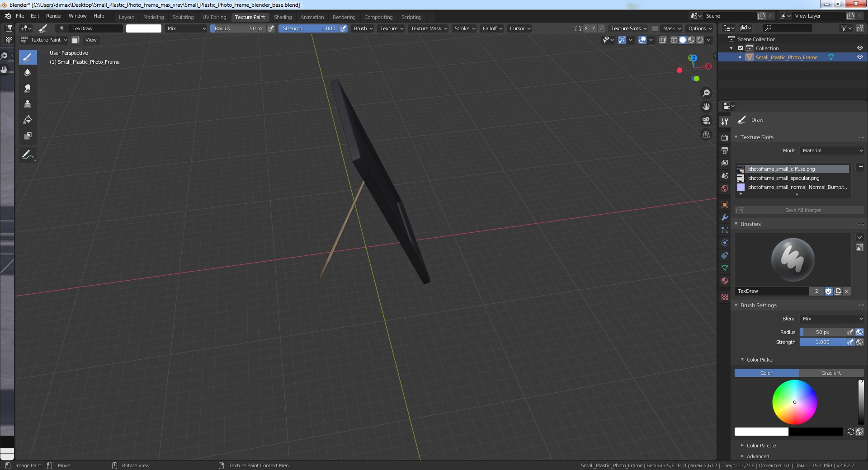Screen dimensions: 868x470
Task: Open the Material mode dropdown
Action: tap(832, 150)
